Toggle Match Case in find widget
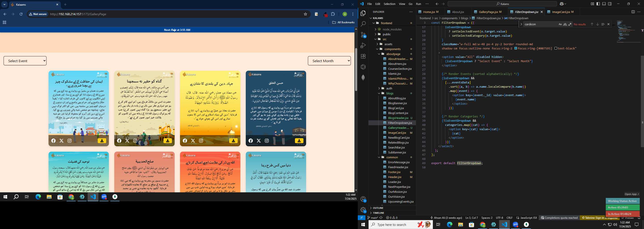Image resolution: width=644 pixels, height=229 pixels. (560, 24)
